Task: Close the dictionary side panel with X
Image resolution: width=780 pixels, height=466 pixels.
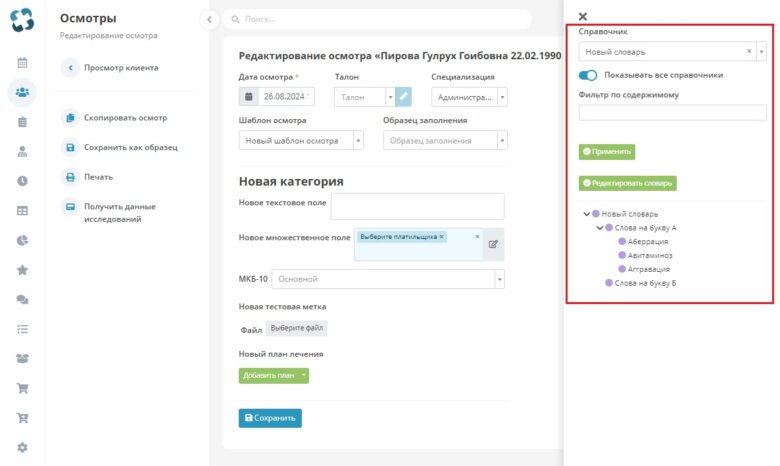Action: coord(583,16)
